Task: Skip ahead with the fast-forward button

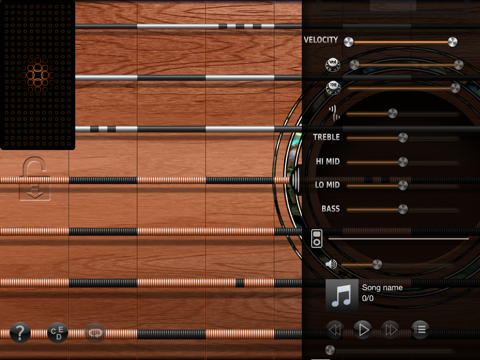Action: 391,329
